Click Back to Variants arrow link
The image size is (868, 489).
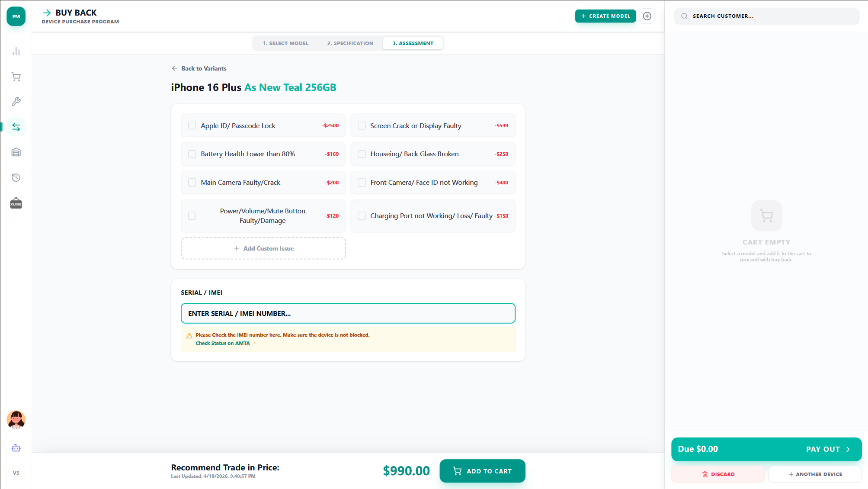point(199,68)
